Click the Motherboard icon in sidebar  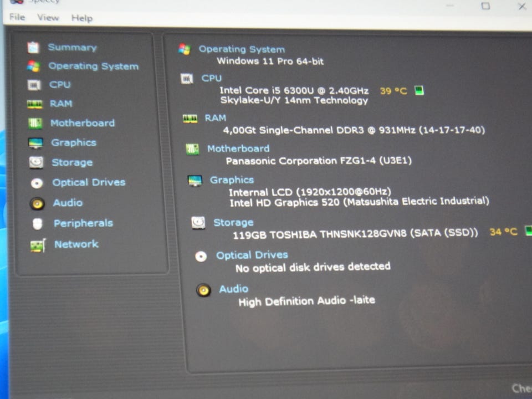click(35, 123)
